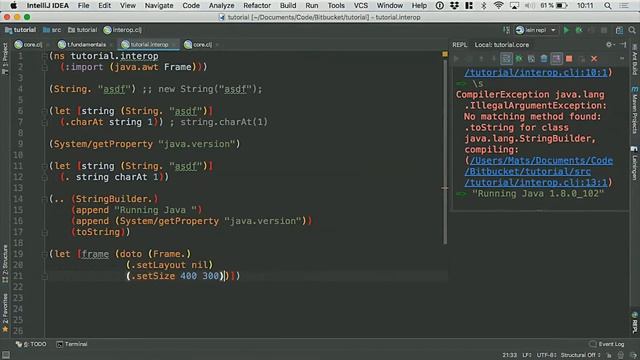Switch to the t.fundamentals editor tab
This screenshot has width=640, height=360.
(83, 44)
